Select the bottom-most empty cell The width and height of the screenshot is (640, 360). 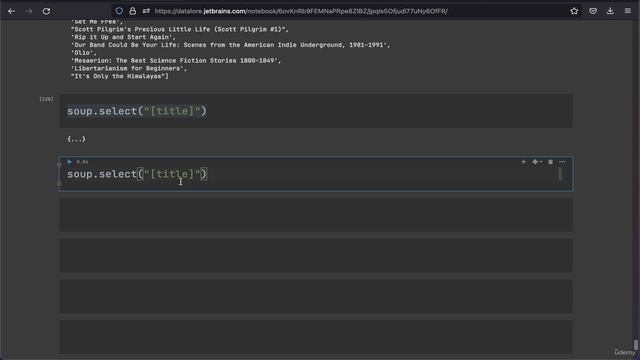point(316,336)
